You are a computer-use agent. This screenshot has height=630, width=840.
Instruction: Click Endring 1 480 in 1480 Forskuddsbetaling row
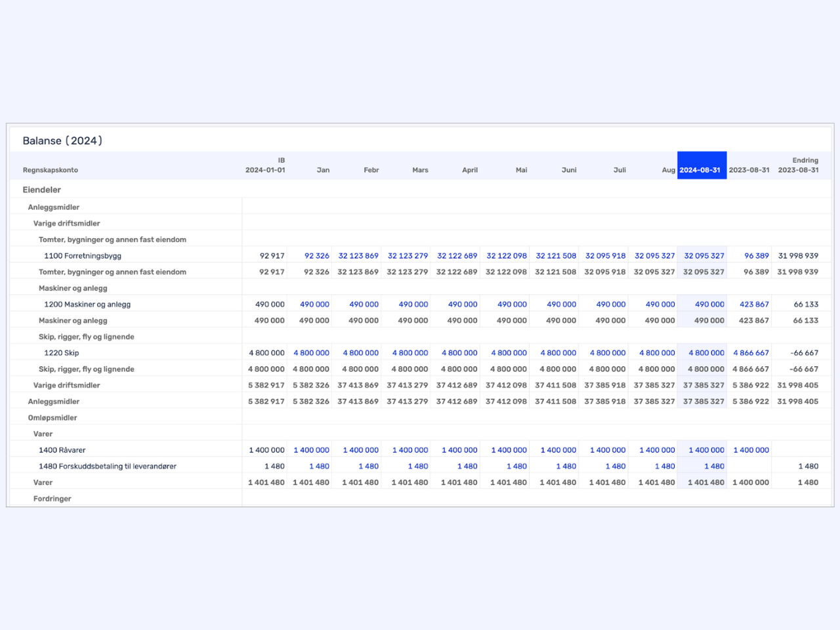point(808,467)
